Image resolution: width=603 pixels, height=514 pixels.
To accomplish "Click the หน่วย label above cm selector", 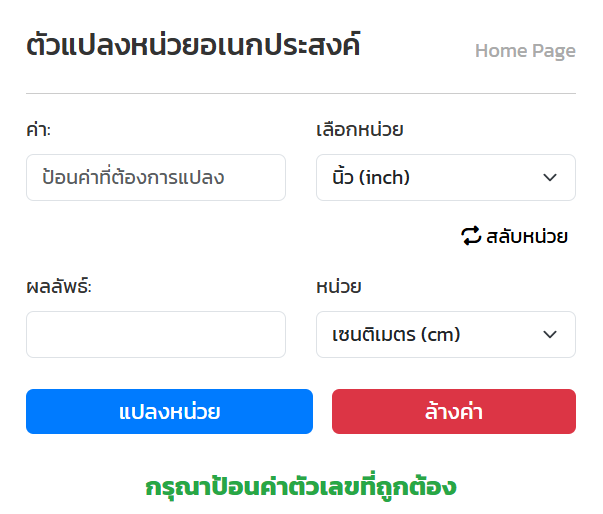I will pyautogui.click(x=338, y=286).
